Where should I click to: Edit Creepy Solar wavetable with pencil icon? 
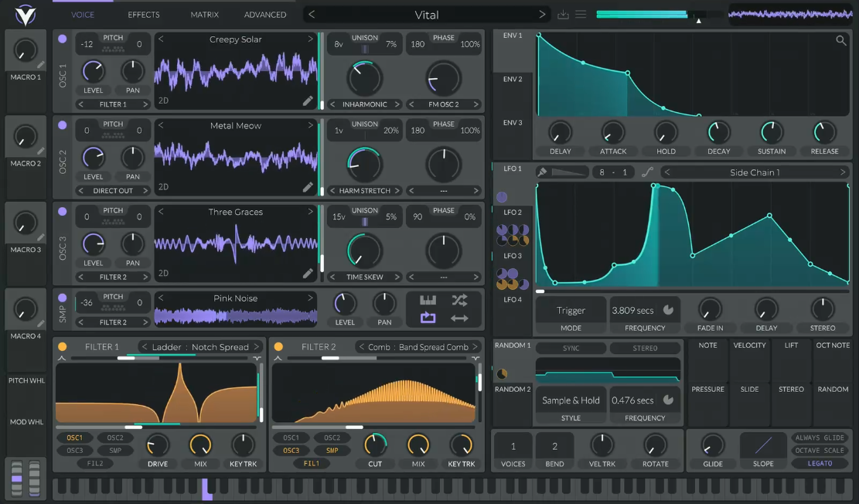point(308,100)
